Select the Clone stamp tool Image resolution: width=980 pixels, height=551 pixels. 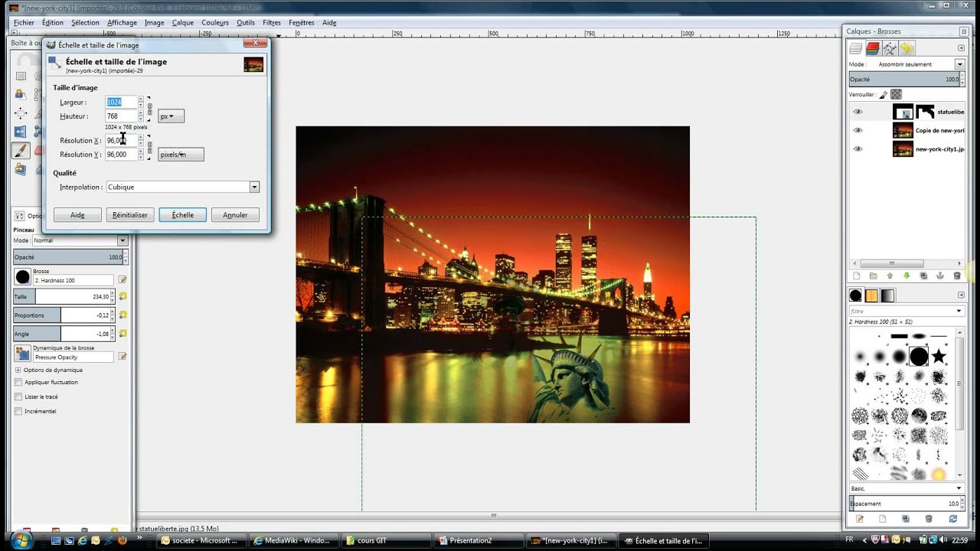pyautogui.click(x=21, y=168)
